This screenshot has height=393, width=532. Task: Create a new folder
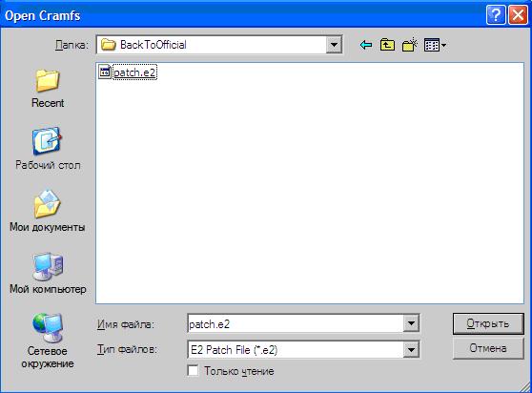410,45
